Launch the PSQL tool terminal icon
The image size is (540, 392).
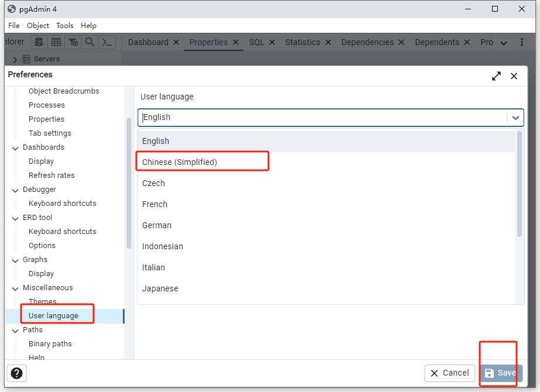click(106, 42)
